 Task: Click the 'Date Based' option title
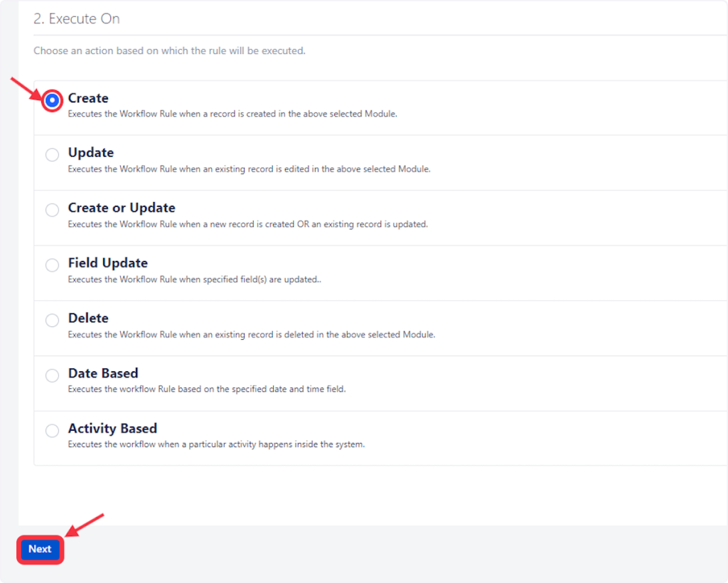(103, 373)
